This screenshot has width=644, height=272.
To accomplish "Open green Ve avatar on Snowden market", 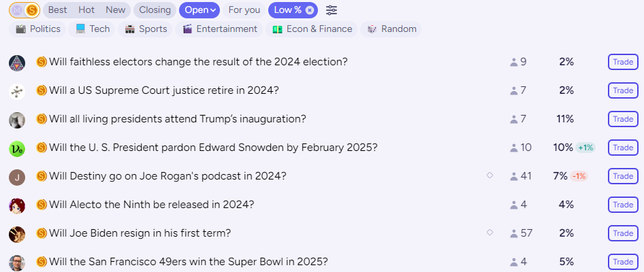I will (17, 148).
